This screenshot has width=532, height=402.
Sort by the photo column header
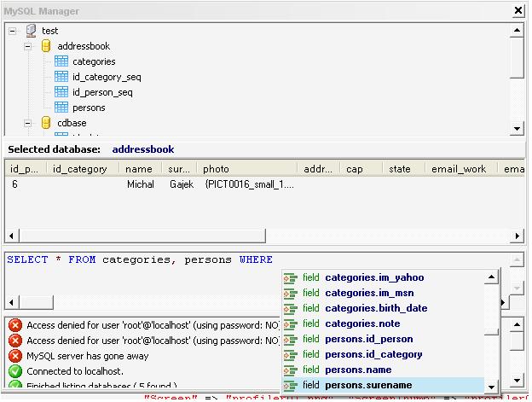click(x=247, y=169)
